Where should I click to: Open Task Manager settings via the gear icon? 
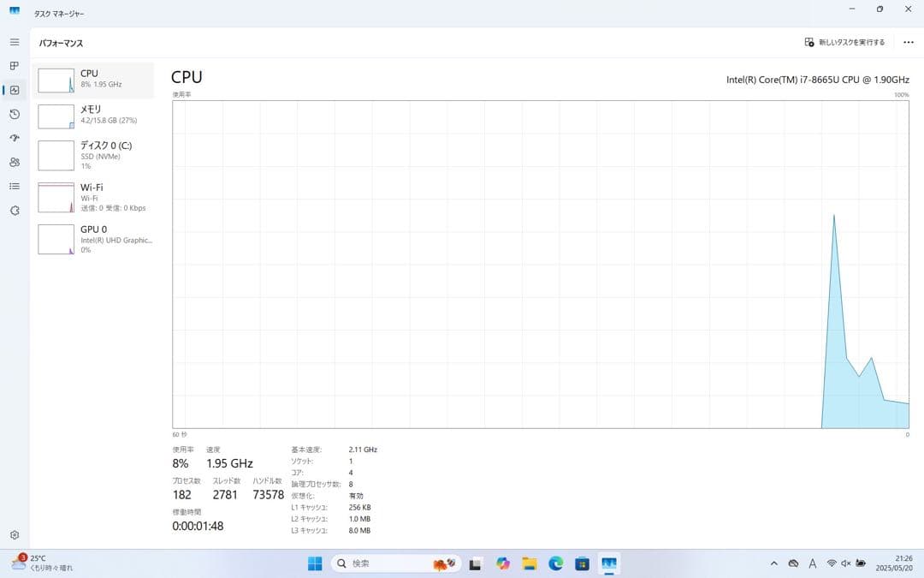click(x=14, y=534)
